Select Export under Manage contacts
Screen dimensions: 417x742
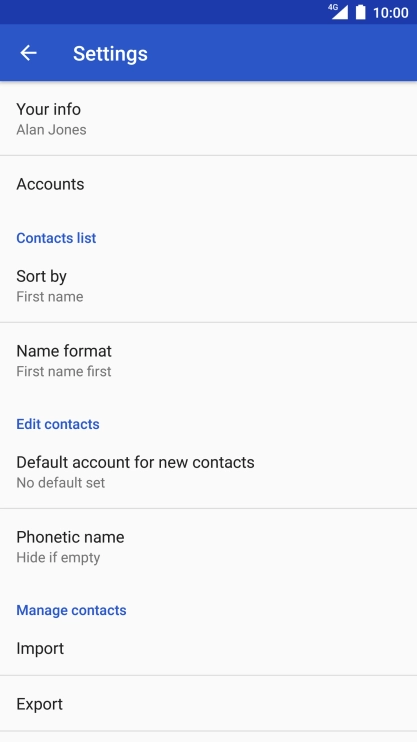(x=208, y=704)
